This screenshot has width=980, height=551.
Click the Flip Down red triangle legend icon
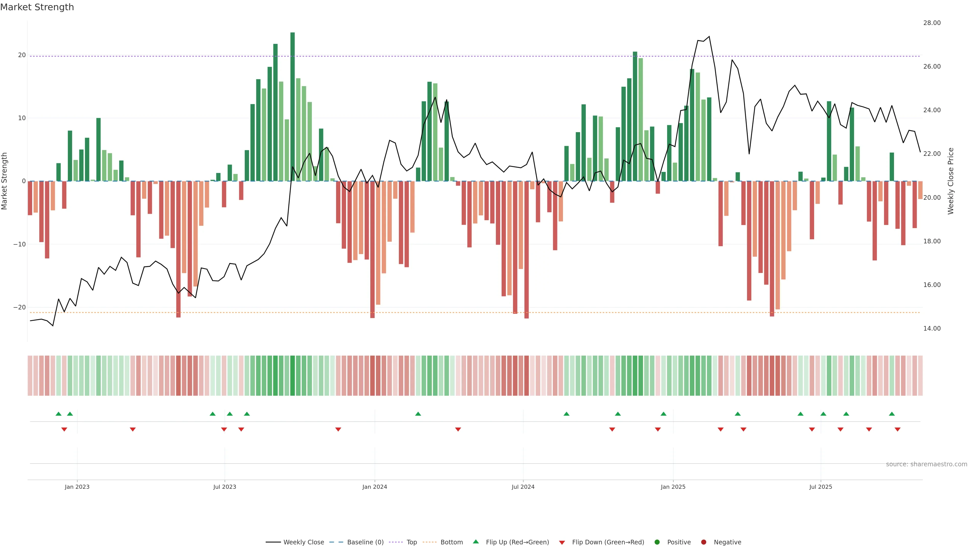pos(562,543)
